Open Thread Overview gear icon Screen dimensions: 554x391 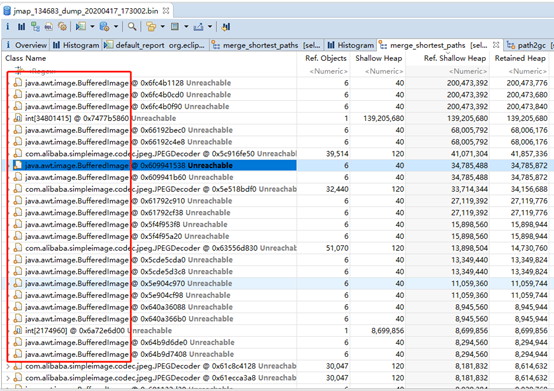point(62,26)
